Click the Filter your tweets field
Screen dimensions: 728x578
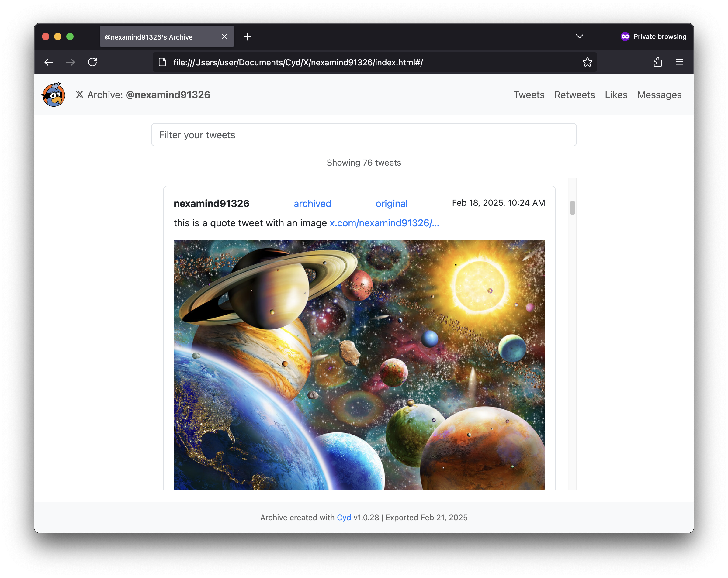[x=364, y=135]
